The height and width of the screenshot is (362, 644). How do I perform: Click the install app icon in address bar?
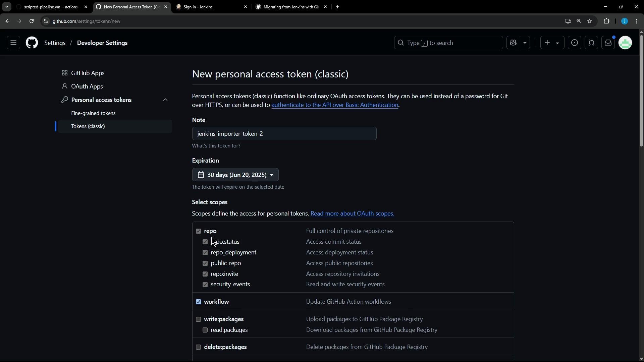point(568,21)
